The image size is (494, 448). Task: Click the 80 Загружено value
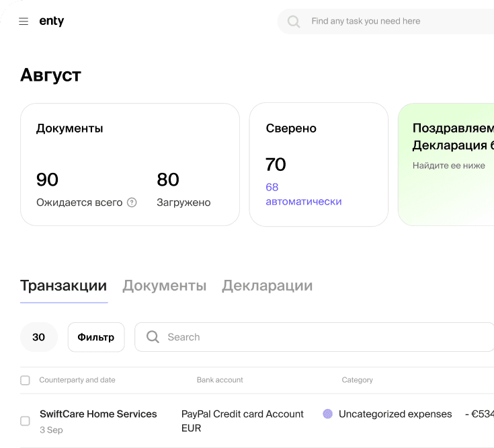click(168, 180)
